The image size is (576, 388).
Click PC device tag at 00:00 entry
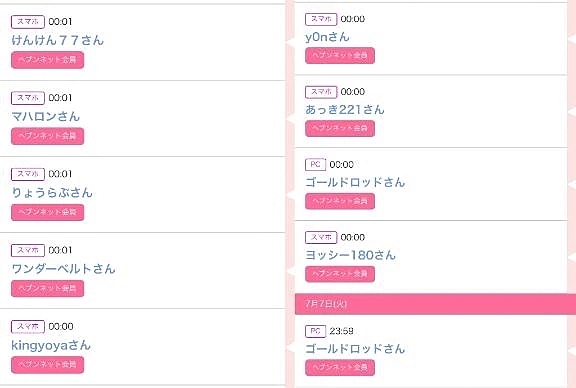point(315,164)
